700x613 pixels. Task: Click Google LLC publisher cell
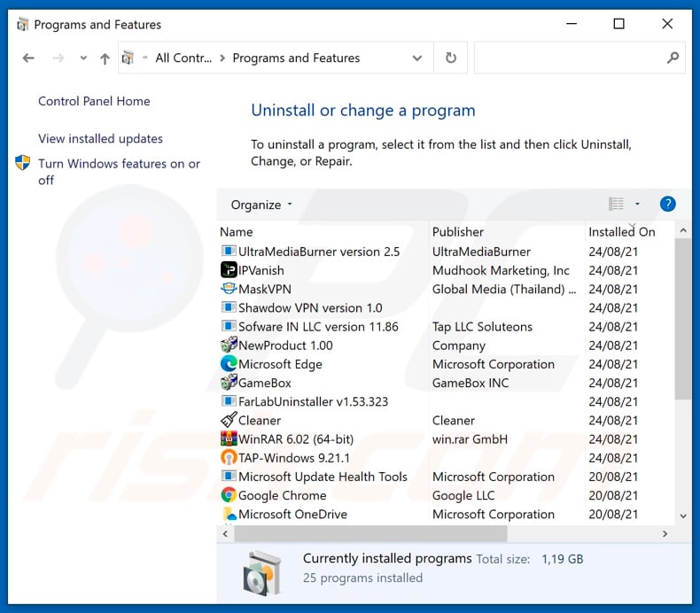point(463,495)
